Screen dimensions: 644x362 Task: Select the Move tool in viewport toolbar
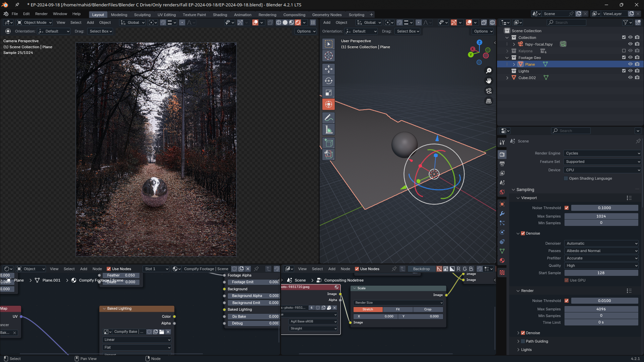(328, 69)
